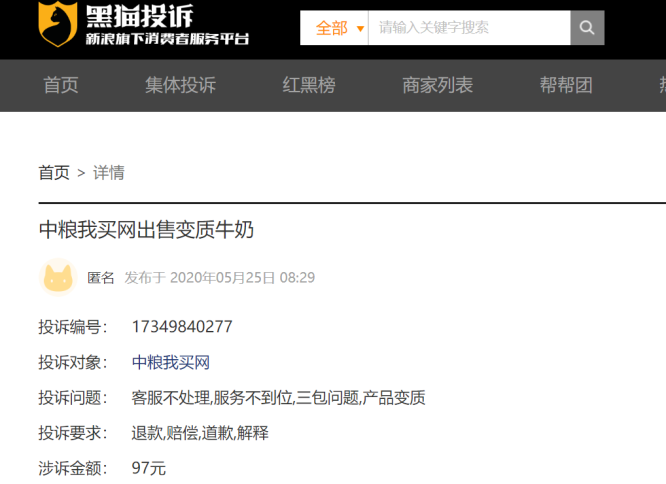Click the 97元 amount value
Viewport: 666px width, 484px height.
[149, 469]
